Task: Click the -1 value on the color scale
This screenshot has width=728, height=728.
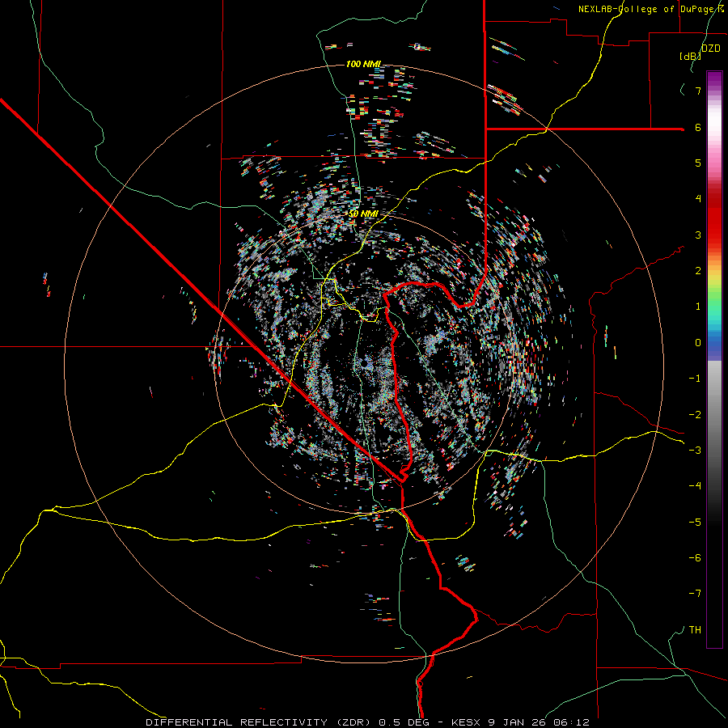Action: pos(695,379)
